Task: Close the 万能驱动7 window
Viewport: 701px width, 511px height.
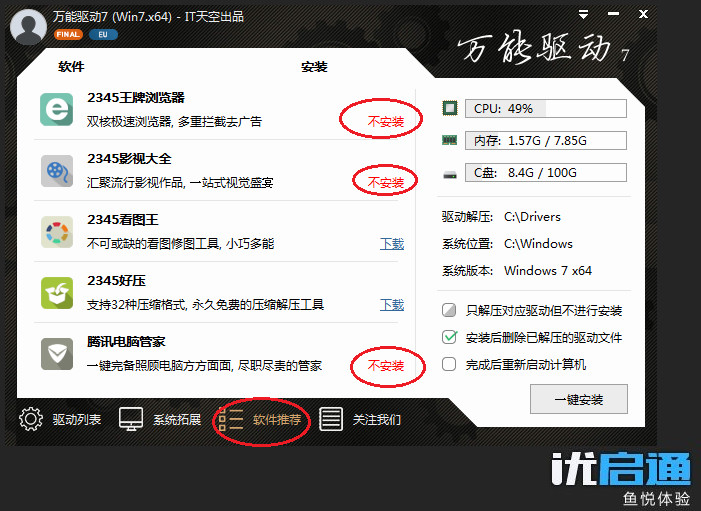Action: 643,14
